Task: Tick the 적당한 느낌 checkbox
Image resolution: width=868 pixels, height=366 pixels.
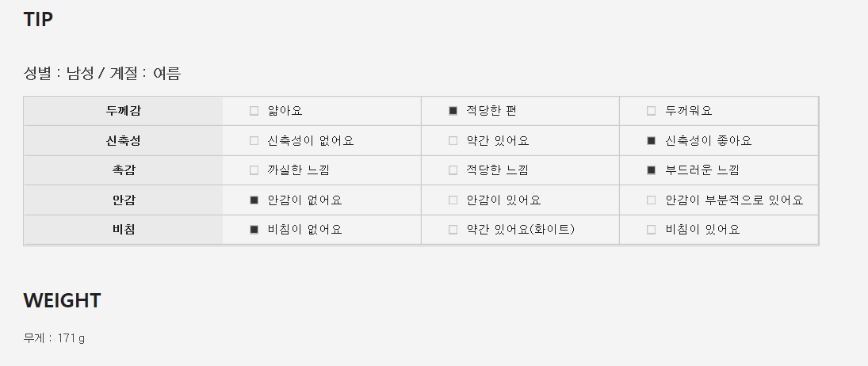Action: click(453, 170)
